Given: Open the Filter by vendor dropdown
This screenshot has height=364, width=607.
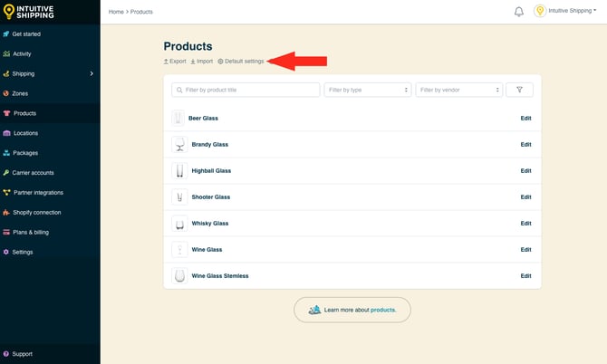Looking at the screenshot, I should (x=459, y=90).
